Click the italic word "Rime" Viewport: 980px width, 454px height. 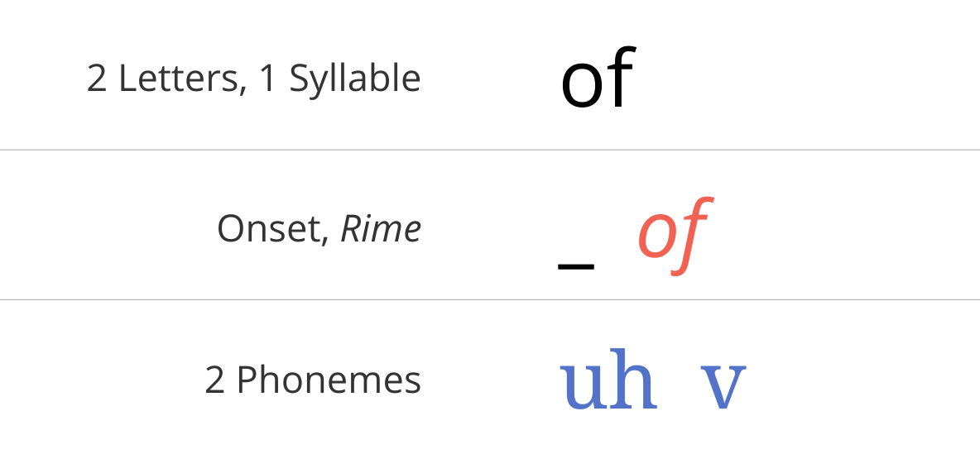(381, 228)
